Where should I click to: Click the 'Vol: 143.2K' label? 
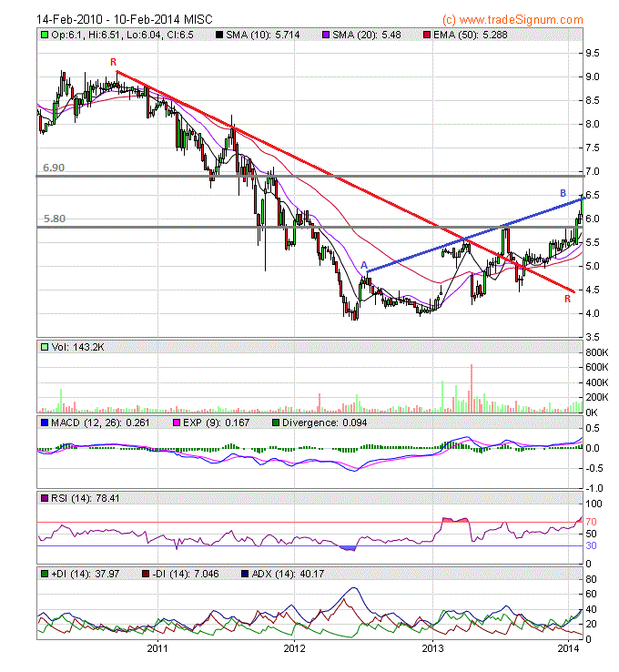pos(77,347)
